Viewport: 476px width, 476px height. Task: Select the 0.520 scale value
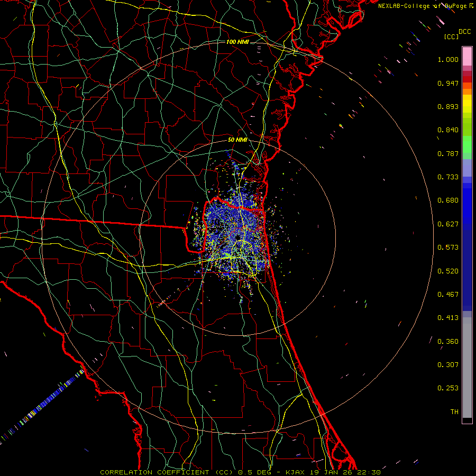[448, 271]
